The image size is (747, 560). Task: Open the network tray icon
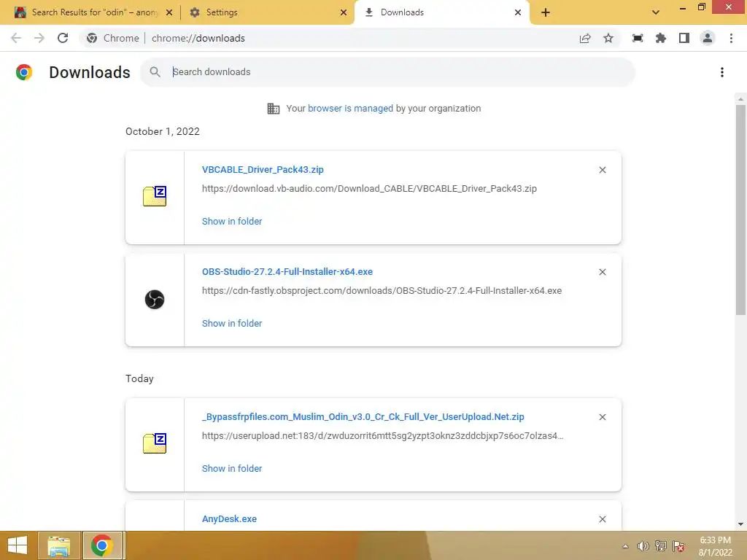click(661, 546)
